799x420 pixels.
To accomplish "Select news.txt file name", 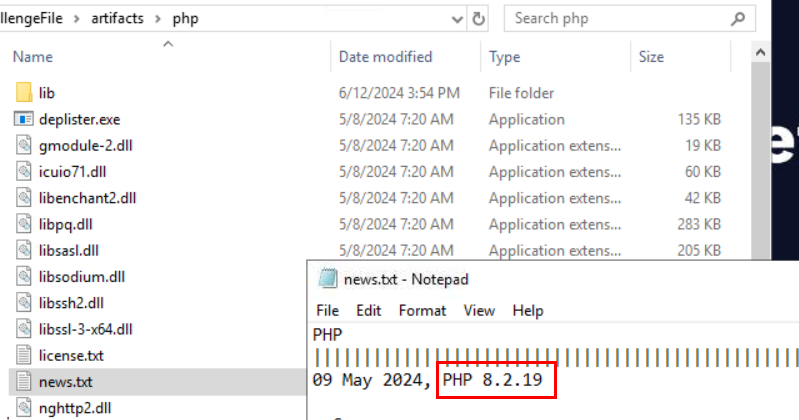I will click(x=66, y=382).
